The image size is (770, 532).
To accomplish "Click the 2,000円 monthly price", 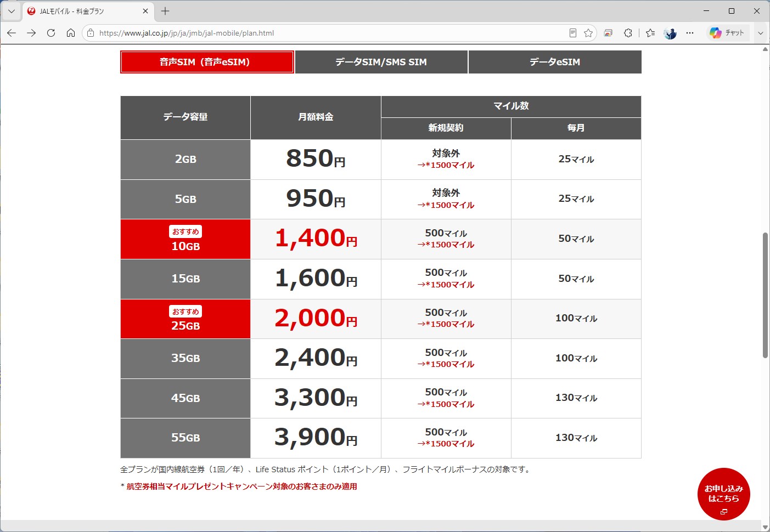I will click(x=316, y=318).
